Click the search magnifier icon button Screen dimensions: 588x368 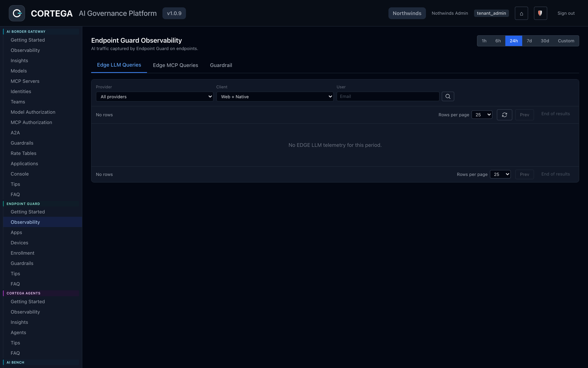448,96
